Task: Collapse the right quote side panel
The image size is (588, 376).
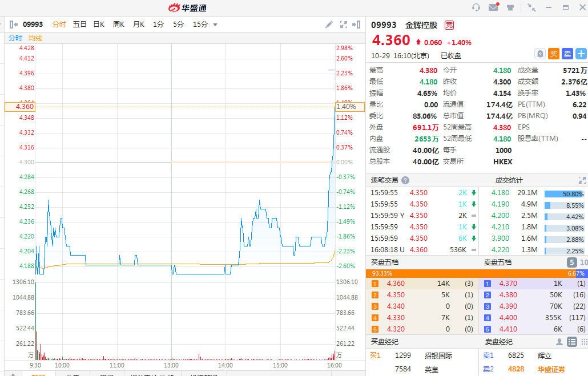Action: click(x=357, y=25)
